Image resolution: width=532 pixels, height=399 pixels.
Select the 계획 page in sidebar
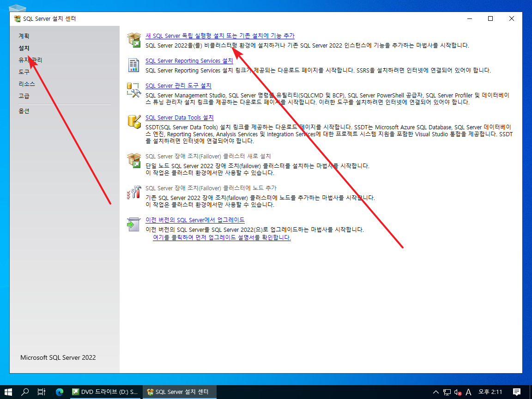(24, 36)
